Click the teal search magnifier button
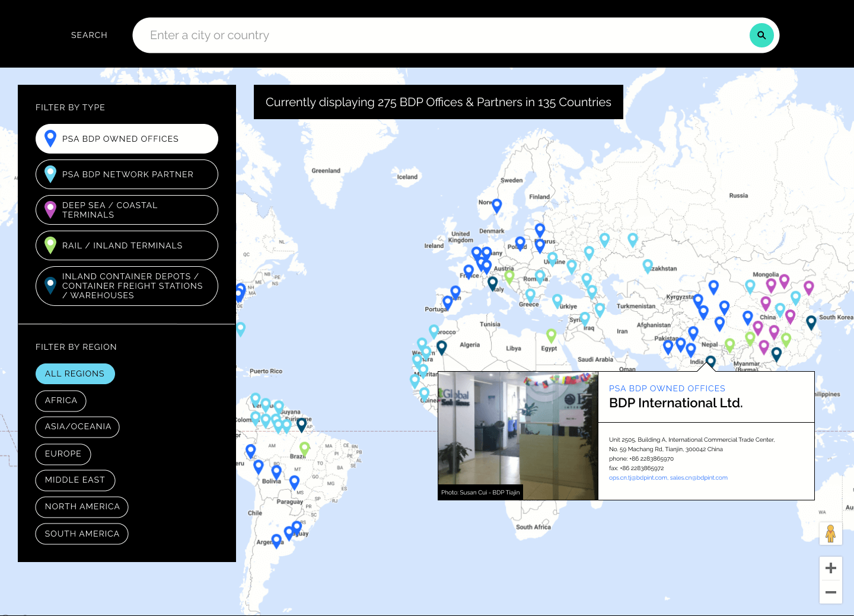Screen dimensions: 854x616 coord(761,36)
